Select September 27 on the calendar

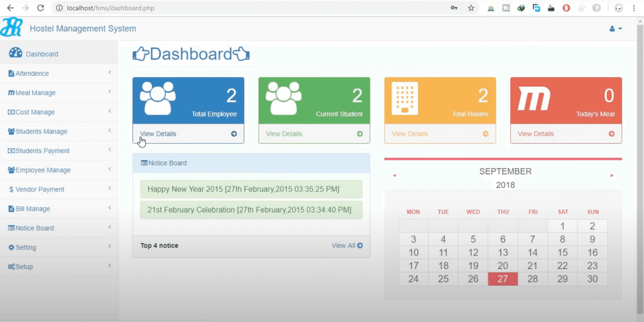[x=503, y=279]
